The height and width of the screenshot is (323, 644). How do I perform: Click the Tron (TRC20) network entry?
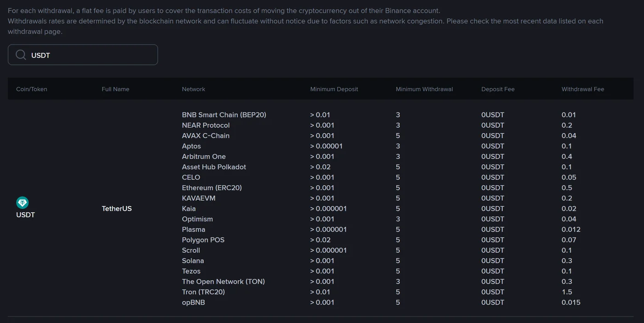pyautogui.click(x=203, y=292)
